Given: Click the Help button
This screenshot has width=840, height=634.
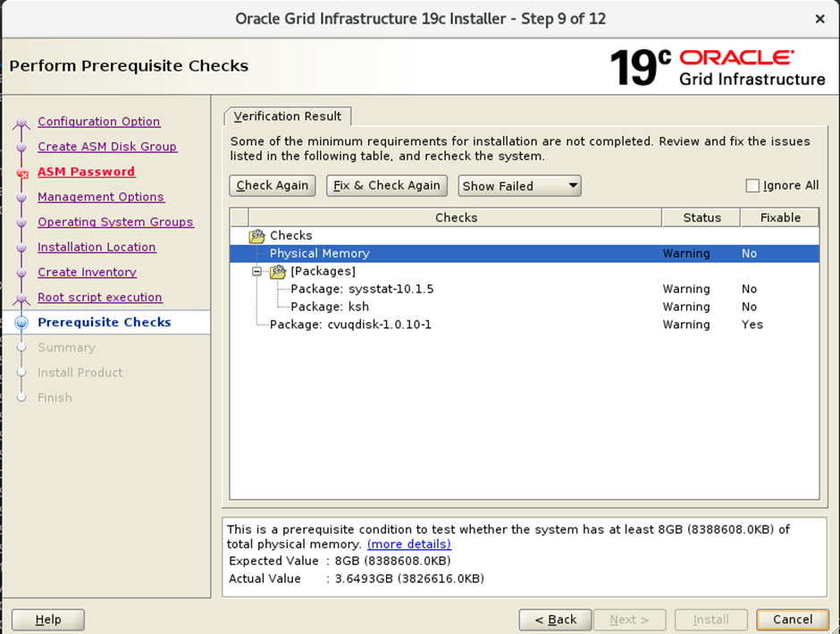Looking at the screenshot, I should coord(47,620).
